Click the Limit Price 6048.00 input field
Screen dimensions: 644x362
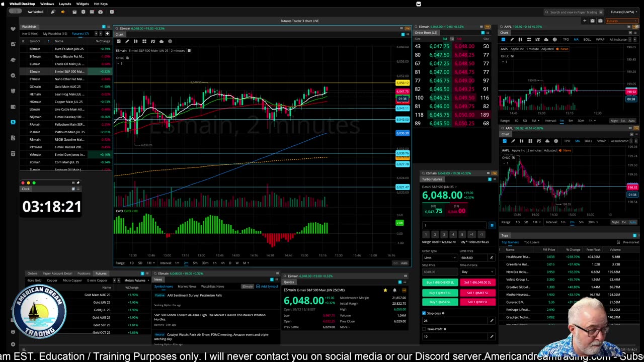[473, 257]
